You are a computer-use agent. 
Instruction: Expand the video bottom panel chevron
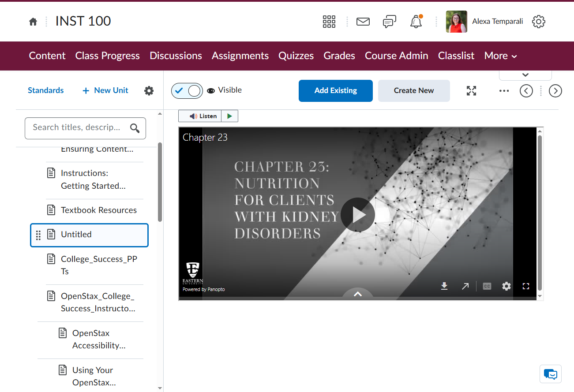coord(358,294)
